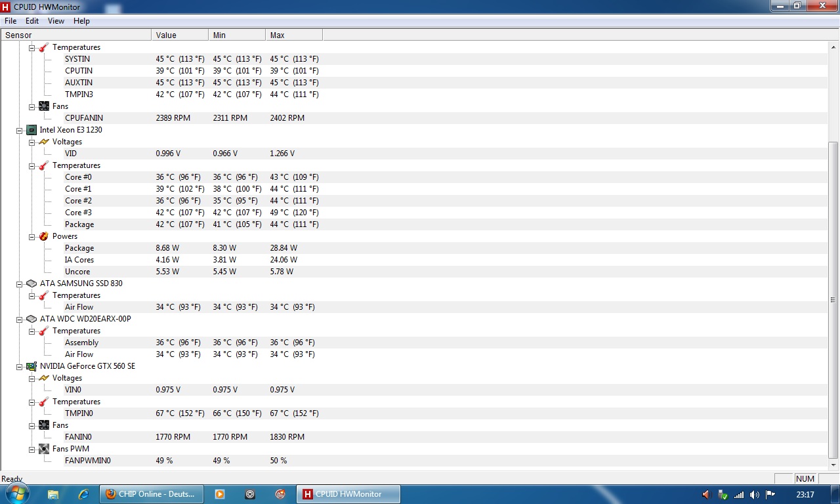
Task: Click Safely Remove Hardware tray icon
Action: [x=723, y=495]
